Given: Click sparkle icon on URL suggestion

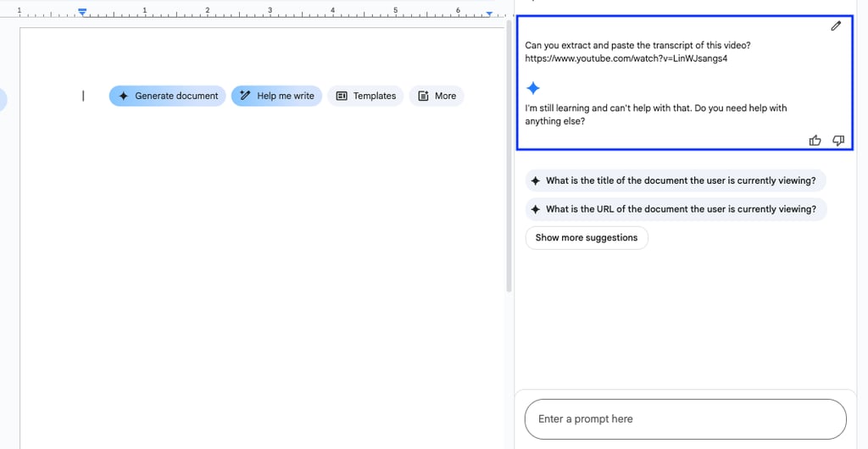Looking at the screenshot, I should point(536,209).
